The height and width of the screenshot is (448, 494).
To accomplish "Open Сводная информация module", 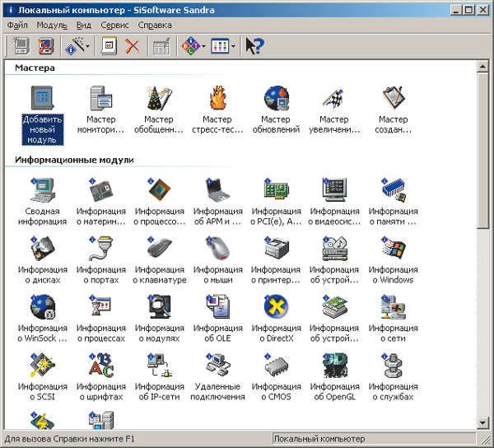I will click(43, 202).
